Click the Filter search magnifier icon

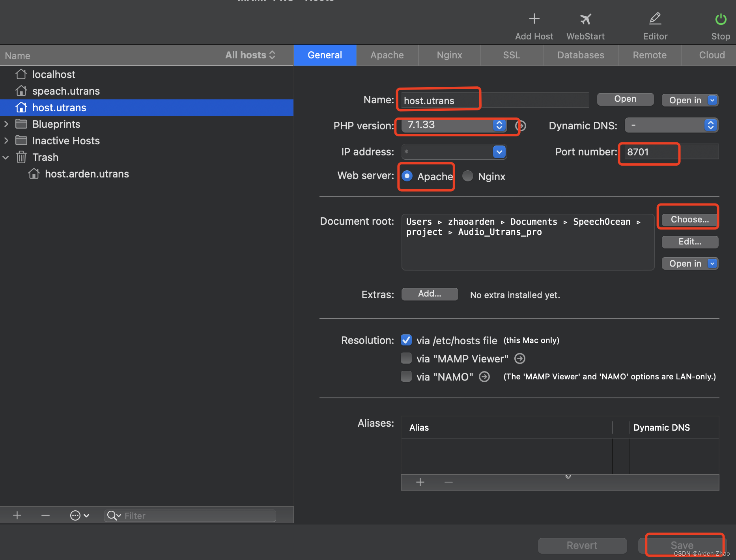(x=114, y=515)
